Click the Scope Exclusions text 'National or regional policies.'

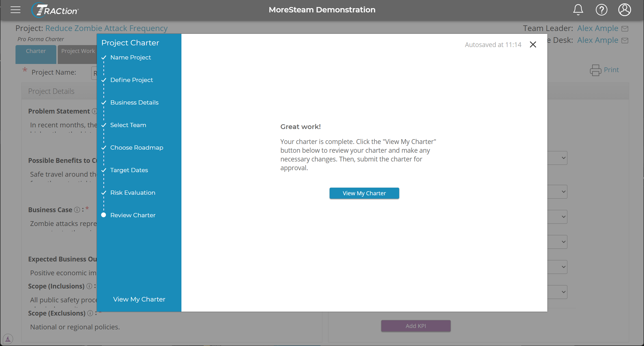pyautogui.click(x=75, y=327)
